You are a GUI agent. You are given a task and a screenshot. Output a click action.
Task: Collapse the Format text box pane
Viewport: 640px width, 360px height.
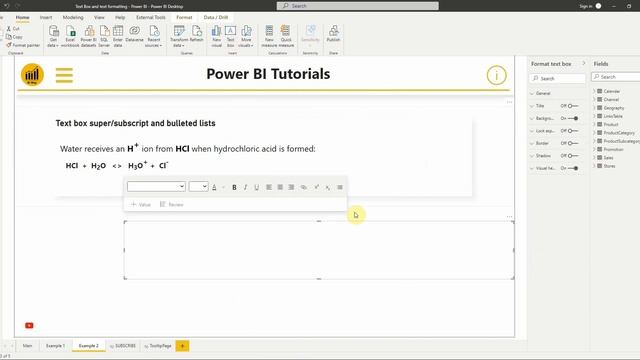[x=584, y=64]
